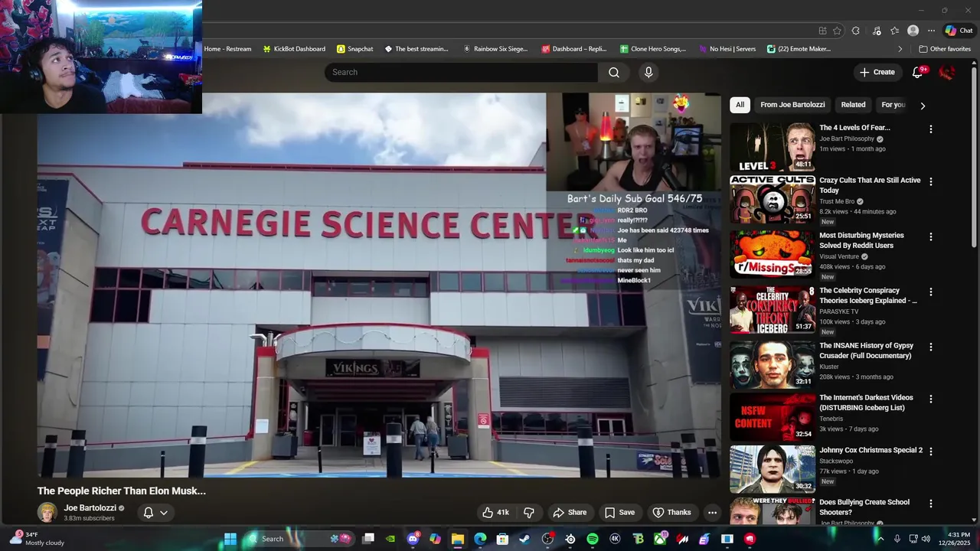Click the Share button
This screenshot has height=551, width=980.
click(570, 512)
